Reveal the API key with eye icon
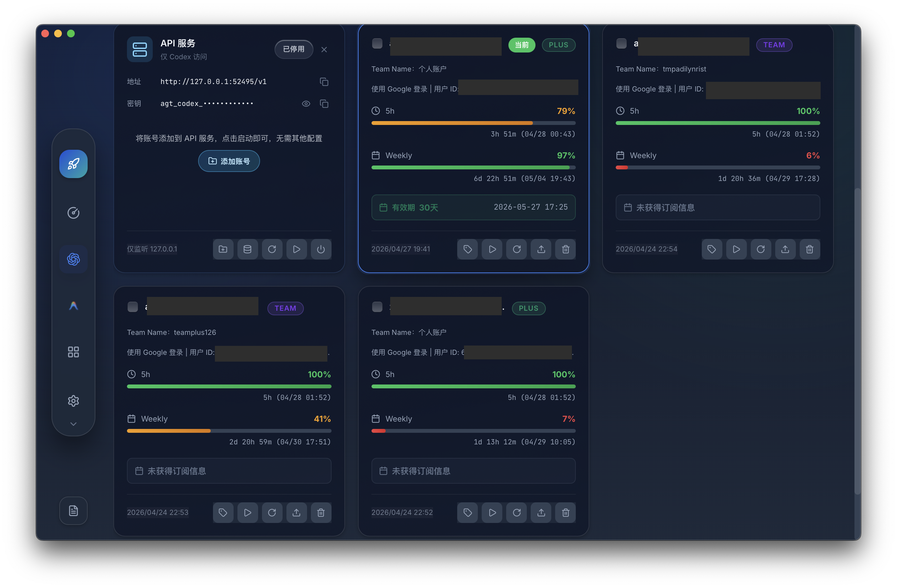The height and width of the screenshot is (588, 897). 306,104
